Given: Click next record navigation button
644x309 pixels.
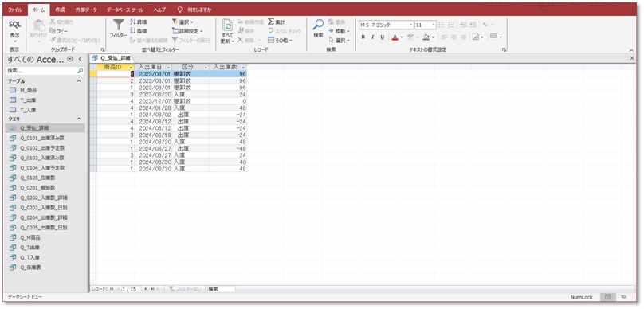Looking at the screenshot, I should (x=146, y=289).
